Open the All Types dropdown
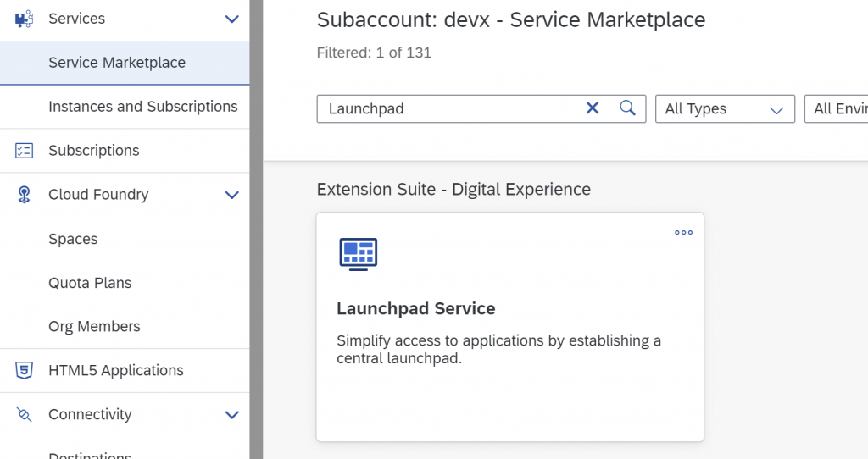Image resolution: width=868 pixels, height=459 pixels. 726,108
